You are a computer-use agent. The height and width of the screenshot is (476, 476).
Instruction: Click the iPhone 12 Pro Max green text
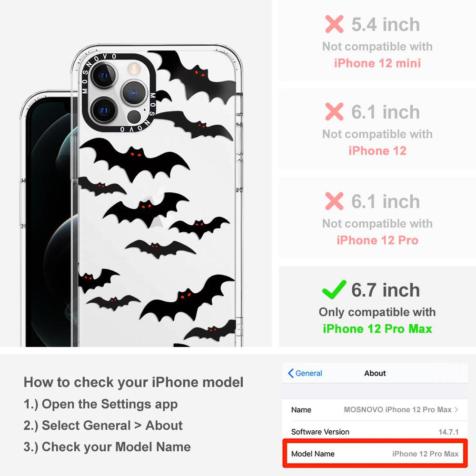click(x=377, y=329)
